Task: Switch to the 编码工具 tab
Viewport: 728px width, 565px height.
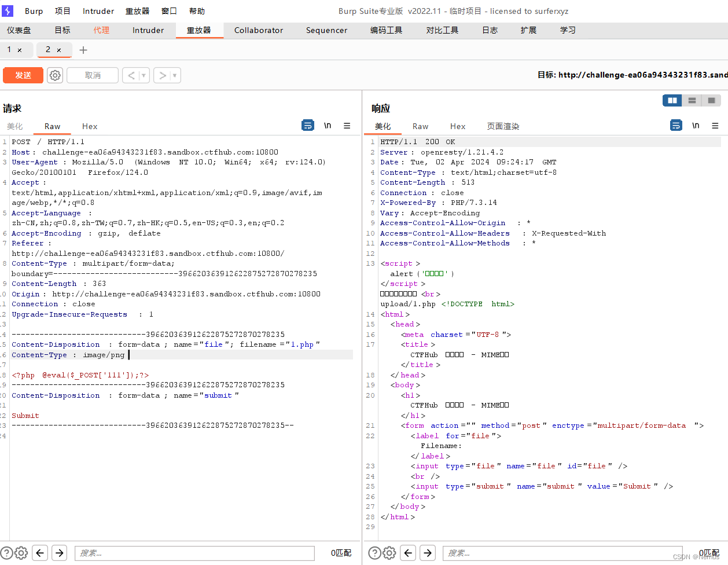Action: coord(387,30)
